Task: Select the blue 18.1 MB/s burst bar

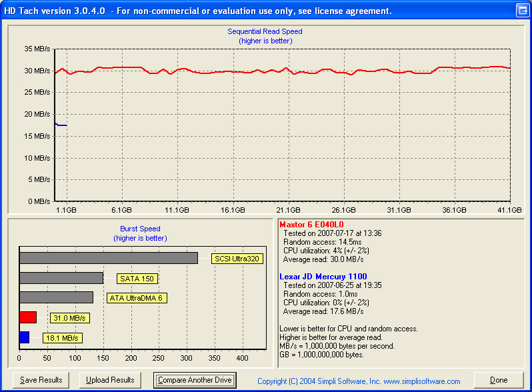Action: (25, 337)
